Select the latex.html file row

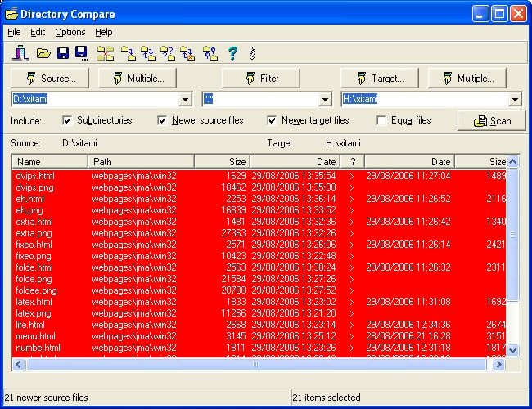point(259,302)
